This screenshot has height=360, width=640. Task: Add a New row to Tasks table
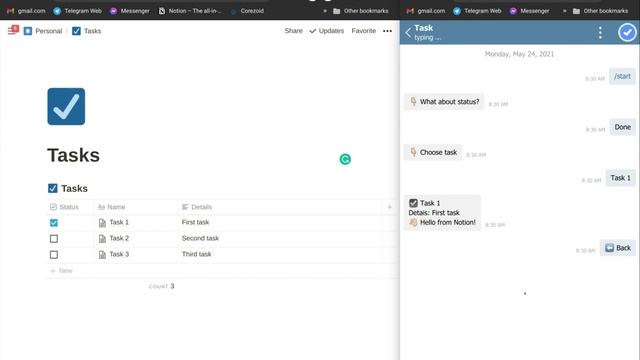pyautogui.click(x=61, y=271)
